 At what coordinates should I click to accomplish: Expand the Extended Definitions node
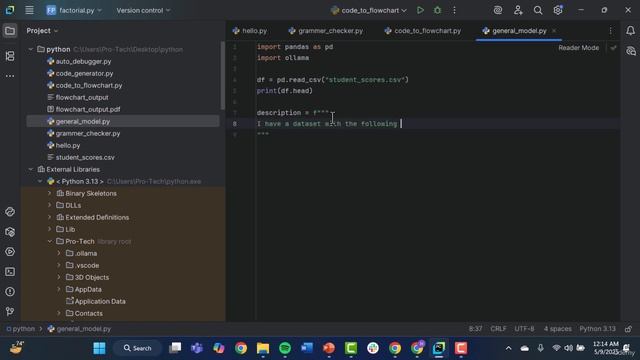pos(49,218)
